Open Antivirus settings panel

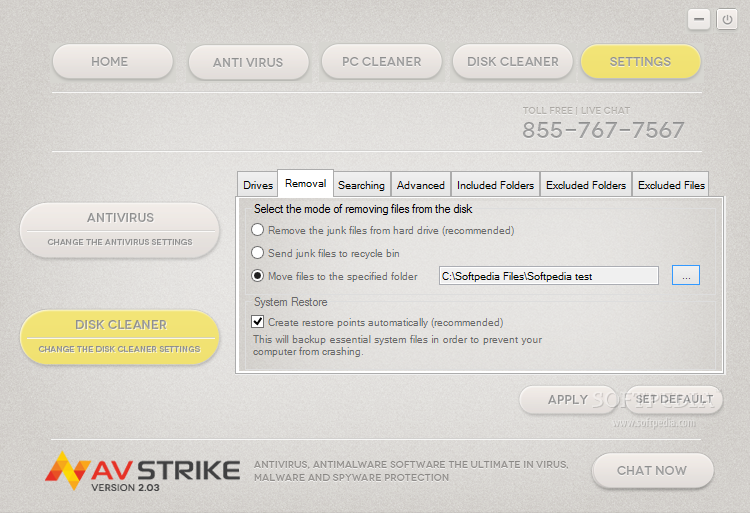[120, 230]
